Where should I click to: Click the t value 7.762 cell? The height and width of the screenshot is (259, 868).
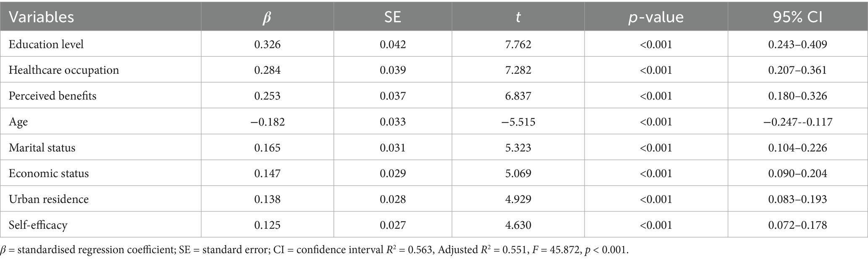click(518, 44)
